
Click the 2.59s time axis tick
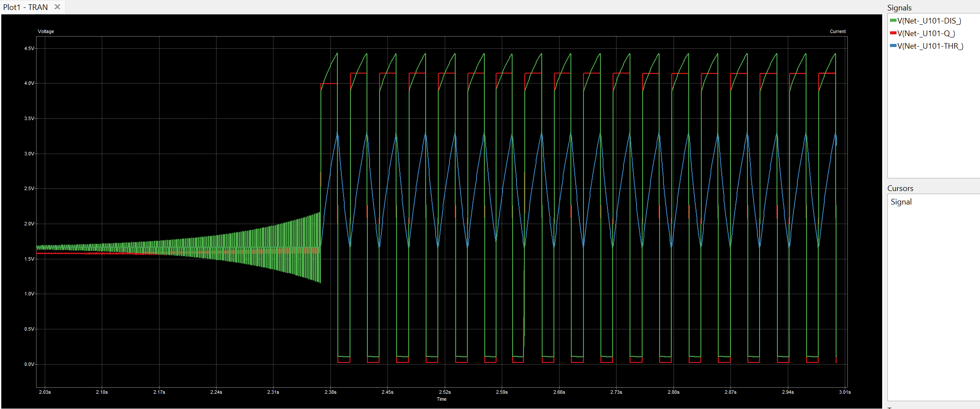[502, 392]
